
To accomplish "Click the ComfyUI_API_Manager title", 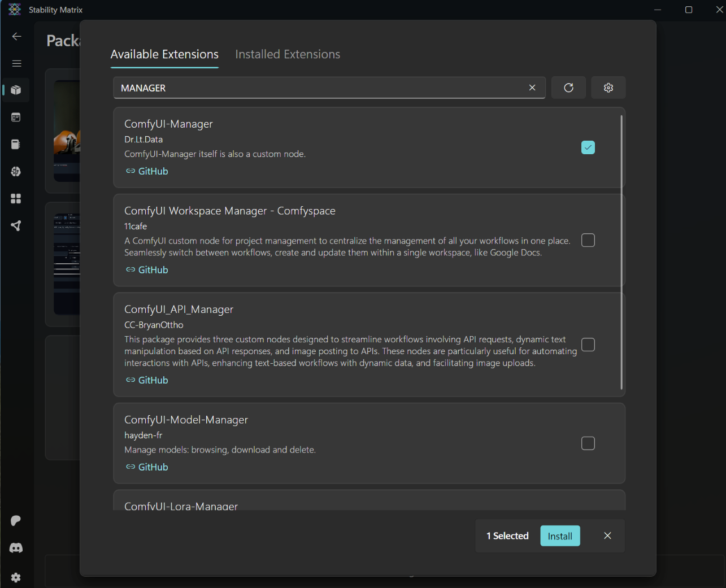I will point(179,310).
